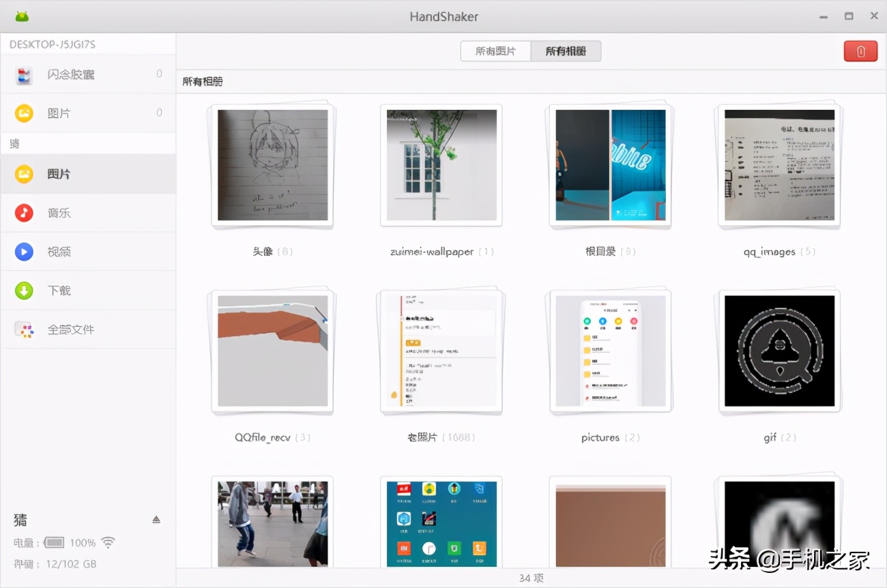Click the battery level indicator
Image resolution: width=887 pixels, height=588 pixels.
point(54,542)
